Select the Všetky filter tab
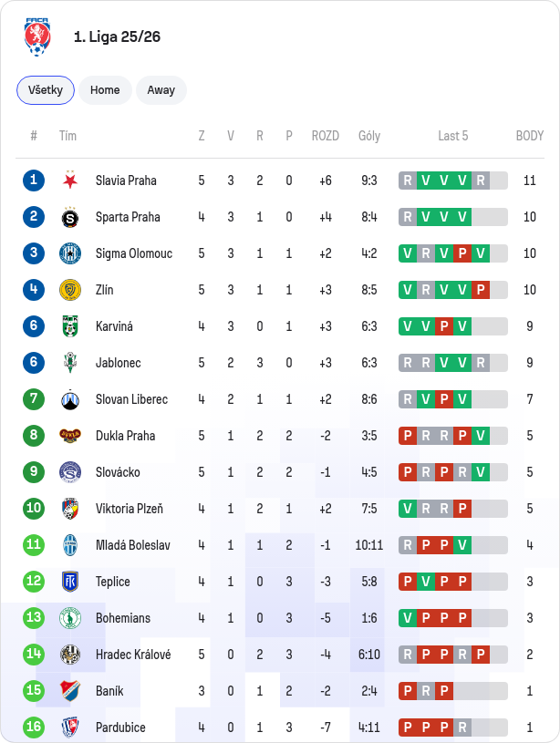The height and width of the screenshot is (743, 560). 46,90
